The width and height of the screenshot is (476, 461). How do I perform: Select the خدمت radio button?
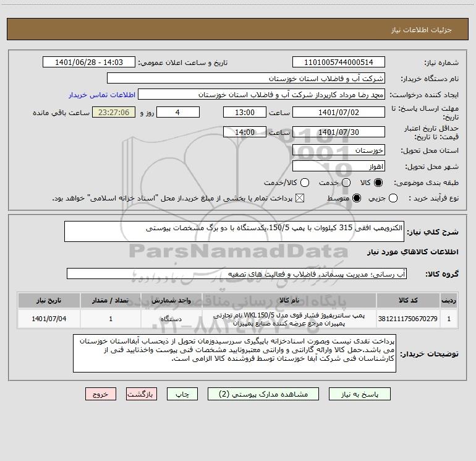[x=346, y=183]
